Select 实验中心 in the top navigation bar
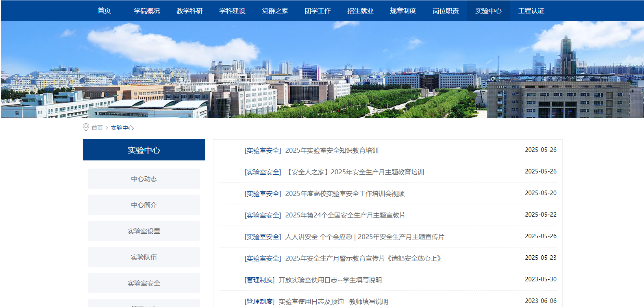Image resolution: width=644 pixels, height=307 pixels. tap(488, 11)
